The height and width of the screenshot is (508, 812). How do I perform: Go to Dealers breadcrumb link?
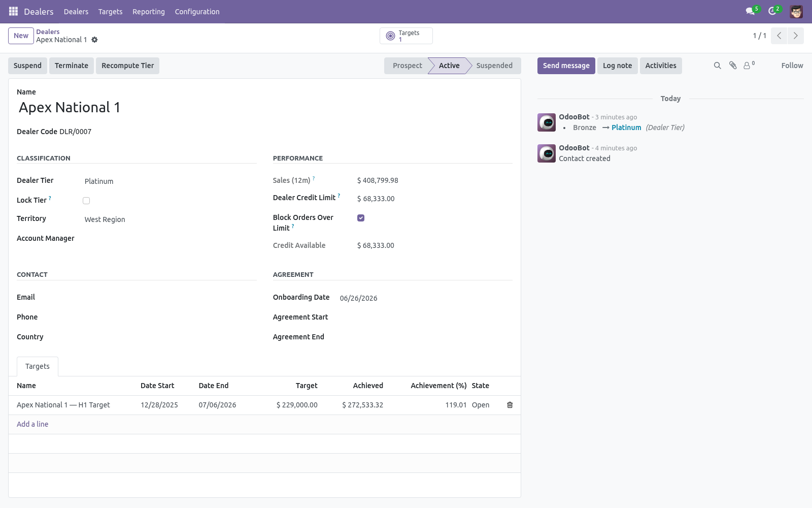coord(48,31)
